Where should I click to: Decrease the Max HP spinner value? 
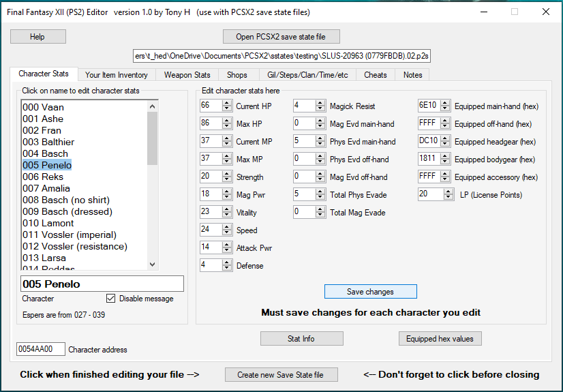point(227,127)
